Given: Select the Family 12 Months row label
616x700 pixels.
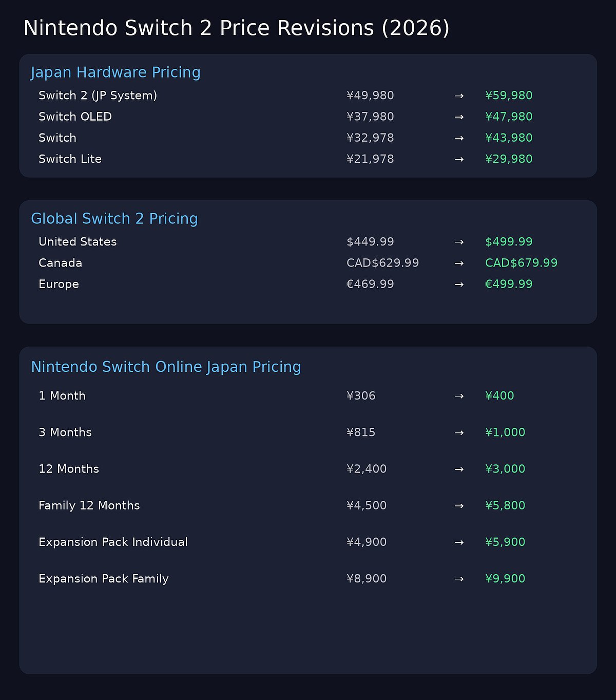Looking at the screenshot, I should [x=89, y=505].
